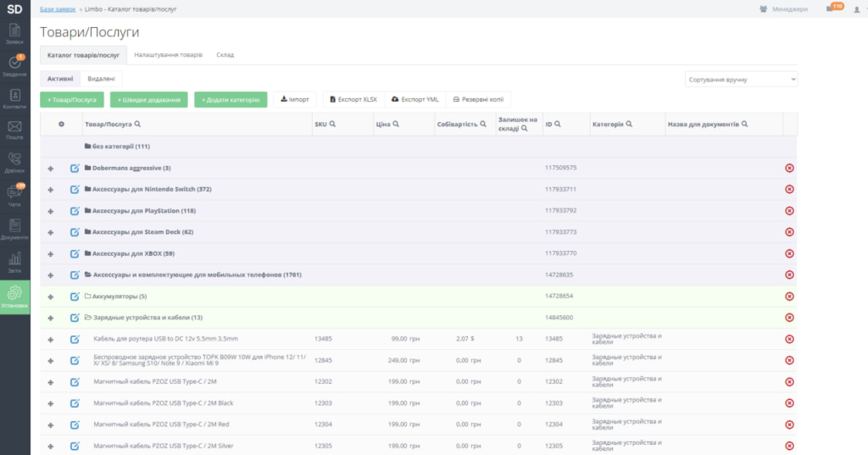Click edit icon for Dobermans aggressive category
Viewport: 868px width, 455px height.
tap(75, 168)
